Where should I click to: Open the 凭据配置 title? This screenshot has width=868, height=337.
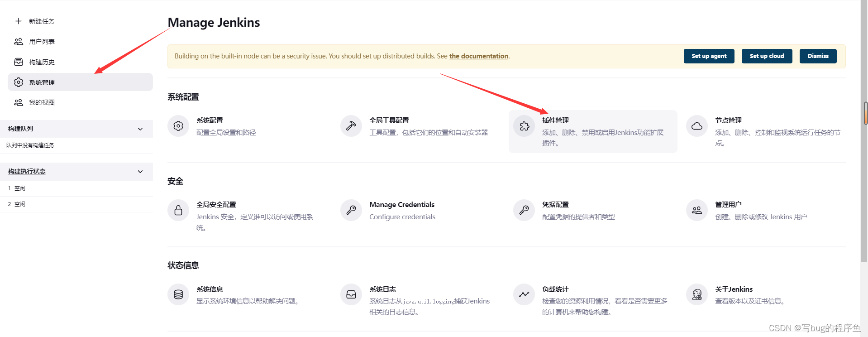pos(555,204)
